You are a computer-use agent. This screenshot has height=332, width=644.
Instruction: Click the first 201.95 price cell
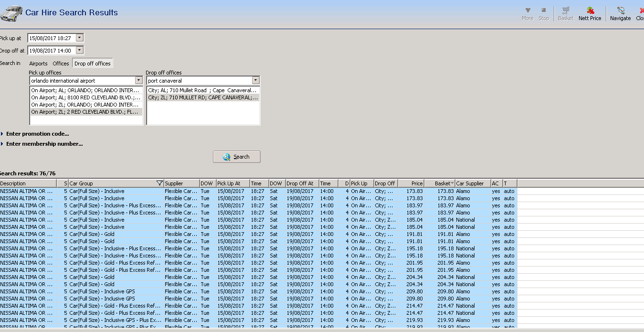411,263
